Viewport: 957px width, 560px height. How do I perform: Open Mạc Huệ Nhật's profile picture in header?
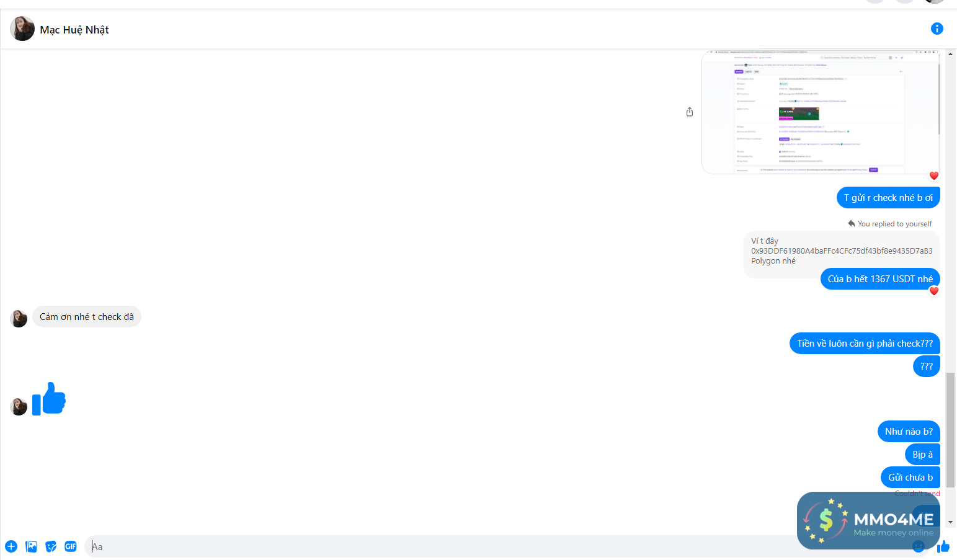click(x=22, y=29)
